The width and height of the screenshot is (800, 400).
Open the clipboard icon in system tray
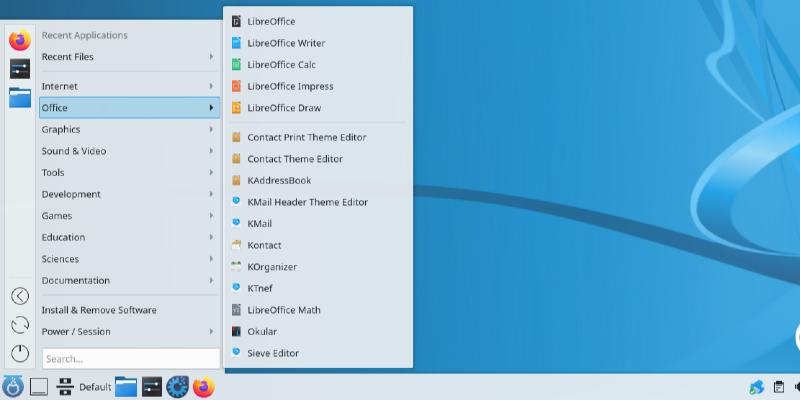779,387
